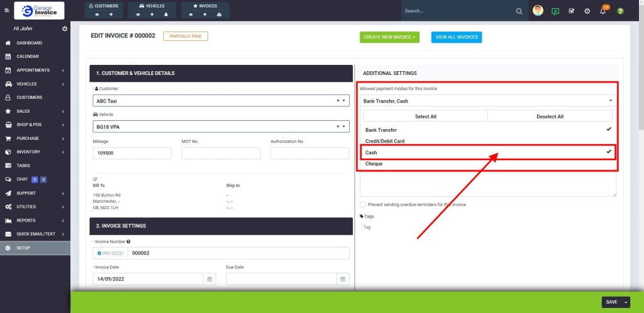The height and width of the screenshot is (313, 644).
Task: Click the search magnifier icon
Action: pyautogui.click(x=519, y=11)
